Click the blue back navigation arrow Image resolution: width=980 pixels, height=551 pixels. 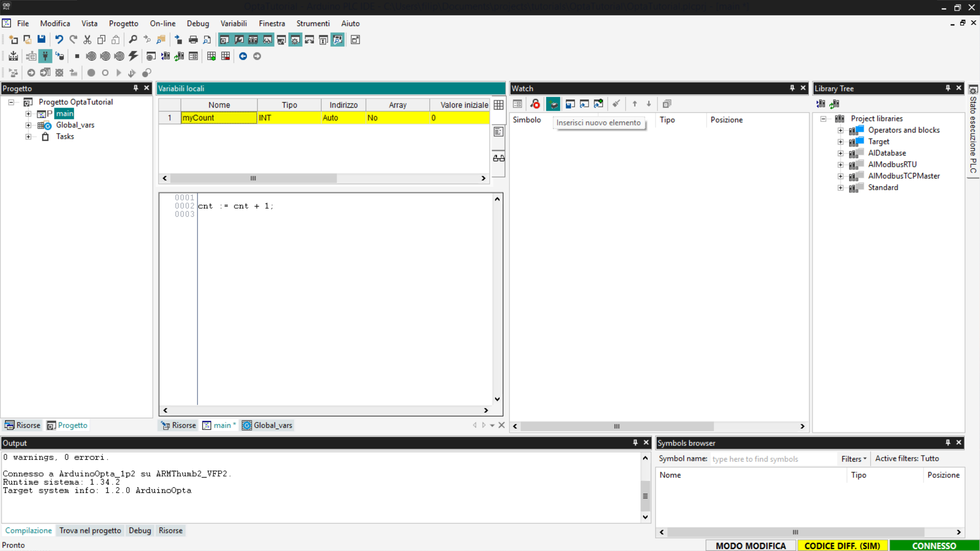243,56
